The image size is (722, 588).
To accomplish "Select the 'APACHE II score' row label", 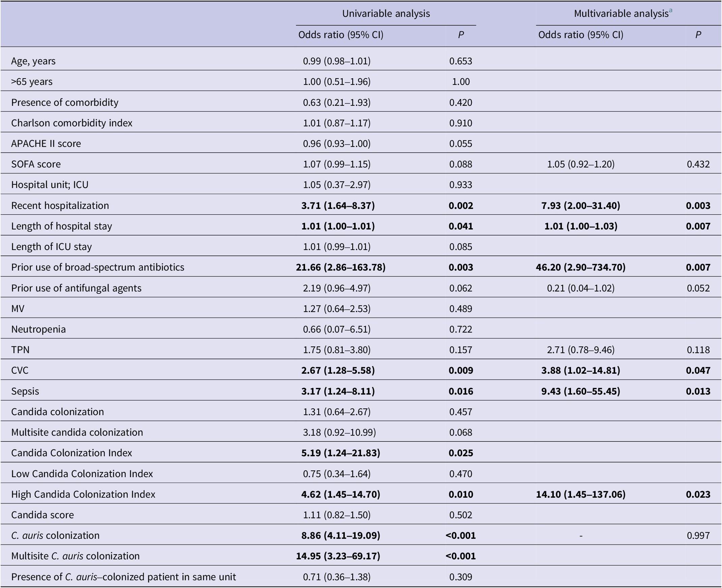I will pyautogui.click(x=46, y=143).
